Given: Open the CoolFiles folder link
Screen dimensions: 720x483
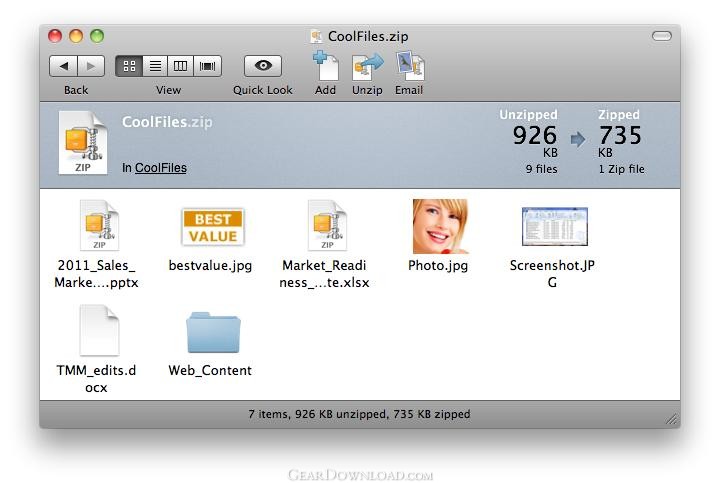Looking at the screenshot, I should point(160,168).
